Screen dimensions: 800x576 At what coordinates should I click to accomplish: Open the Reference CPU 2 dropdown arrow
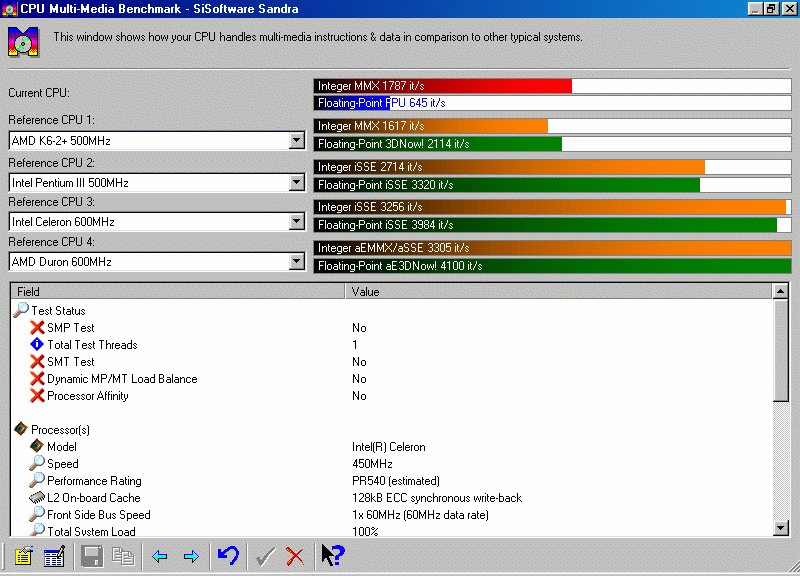point(296,182)
